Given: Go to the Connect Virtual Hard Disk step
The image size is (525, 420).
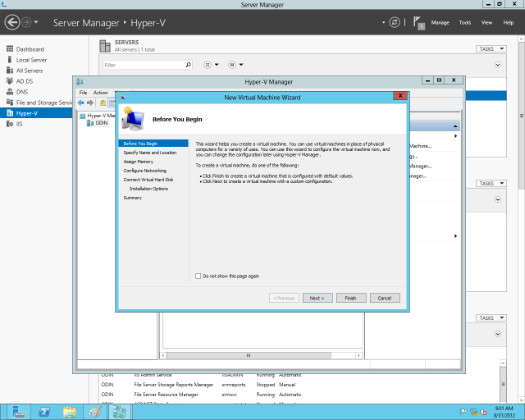Looking at the screenshot, I should point(148,180).
